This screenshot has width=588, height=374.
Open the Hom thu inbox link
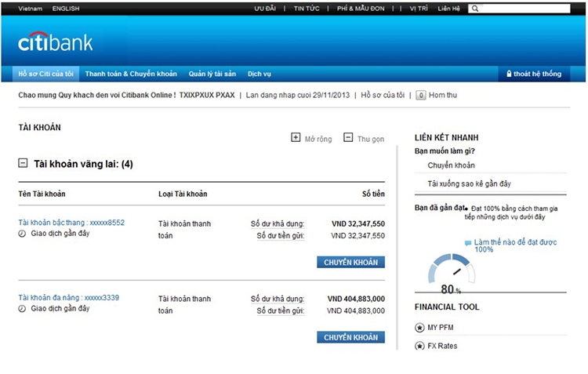click(443, 95)
